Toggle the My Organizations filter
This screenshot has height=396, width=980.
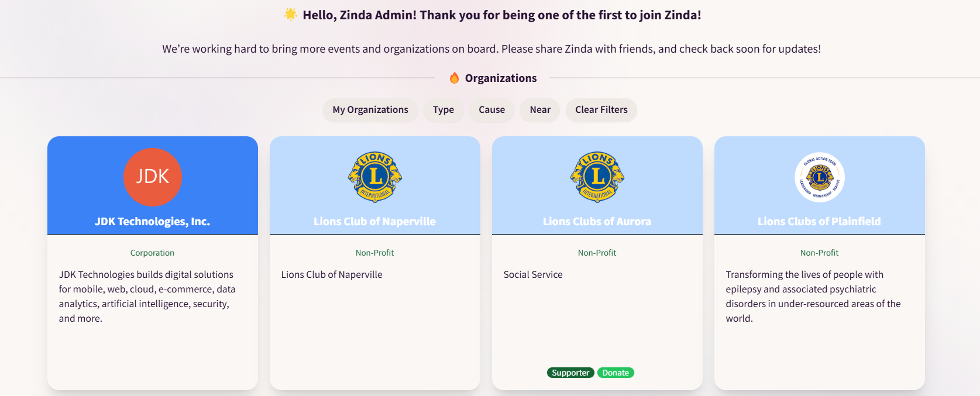[x=370, y=110]
